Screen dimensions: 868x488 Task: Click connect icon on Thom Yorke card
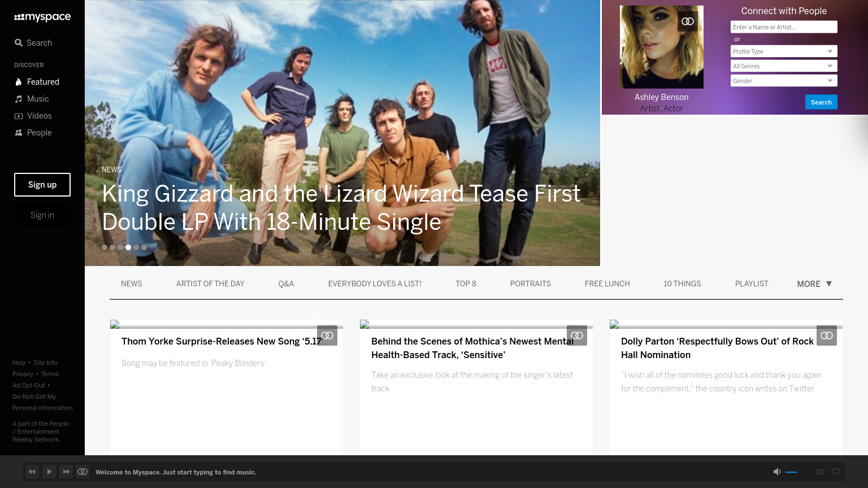pyautogui.click(x=327, y=335)
